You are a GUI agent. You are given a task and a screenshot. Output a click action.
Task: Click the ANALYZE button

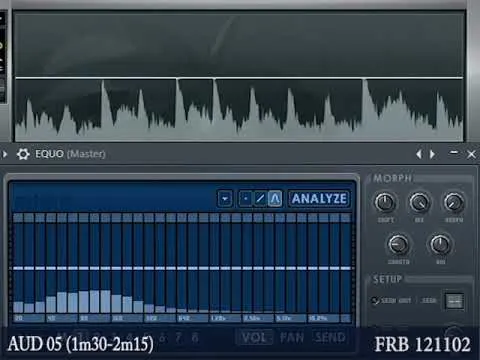(319, 199)
